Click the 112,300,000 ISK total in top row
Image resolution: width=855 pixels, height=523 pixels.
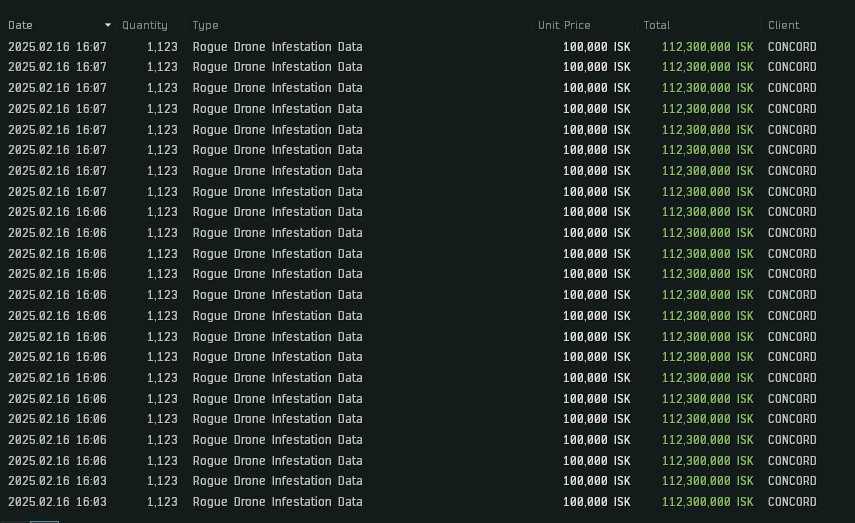click(x=707, y=47)
